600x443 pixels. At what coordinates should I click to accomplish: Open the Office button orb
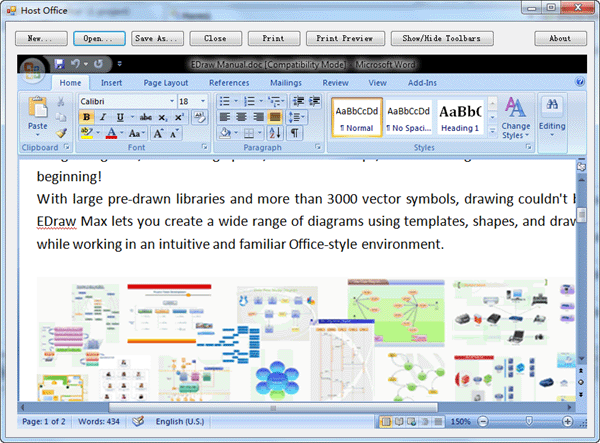pos(32,70)
